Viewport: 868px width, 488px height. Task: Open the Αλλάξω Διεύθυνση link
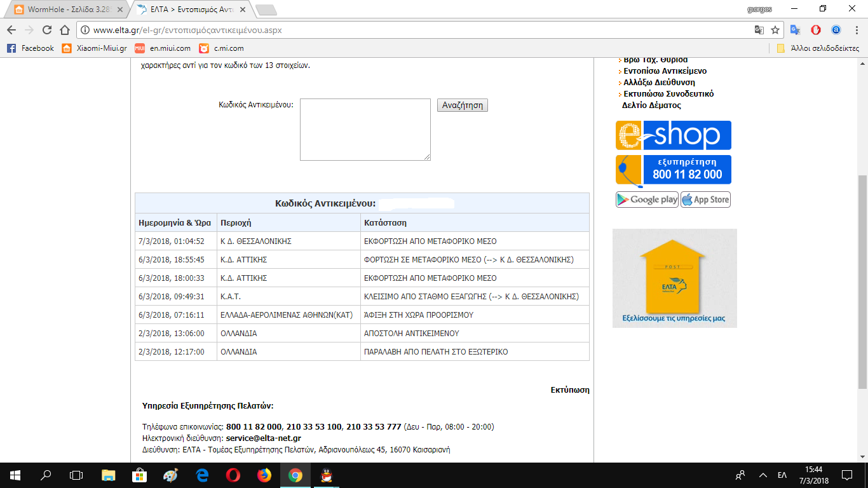coord(659,83)
